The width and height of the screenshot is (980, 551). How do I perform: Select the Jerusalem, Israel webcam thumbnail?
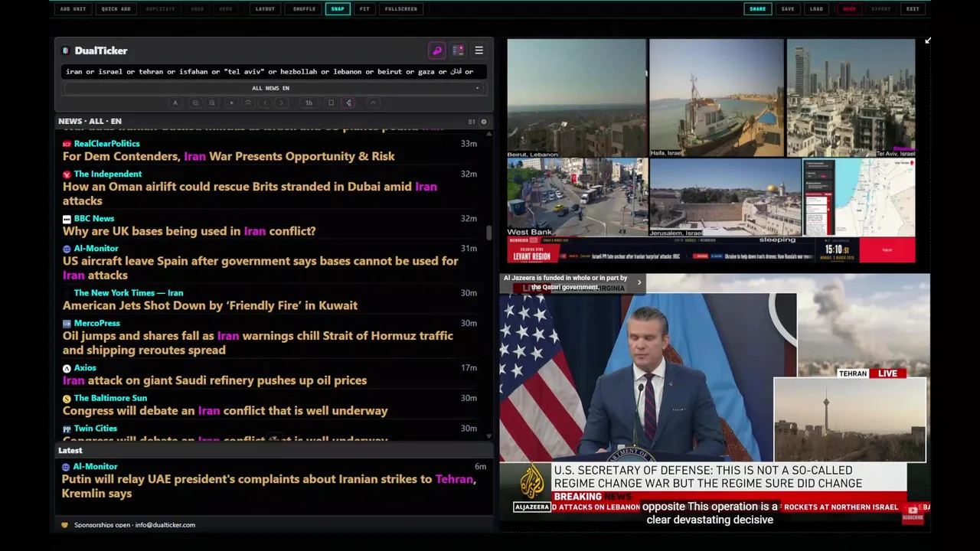(725, 197)
